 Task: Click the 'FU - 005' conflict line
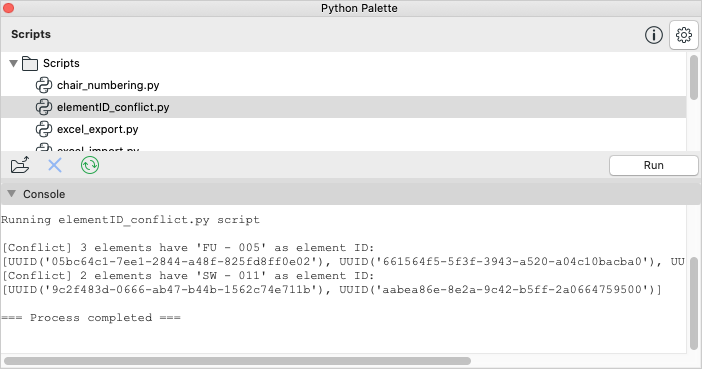tap(188, 248)
